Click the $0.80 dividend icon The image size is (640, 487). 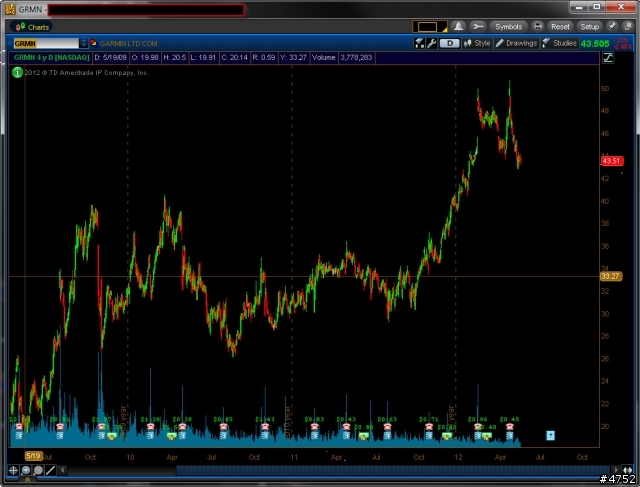[364, 436]
